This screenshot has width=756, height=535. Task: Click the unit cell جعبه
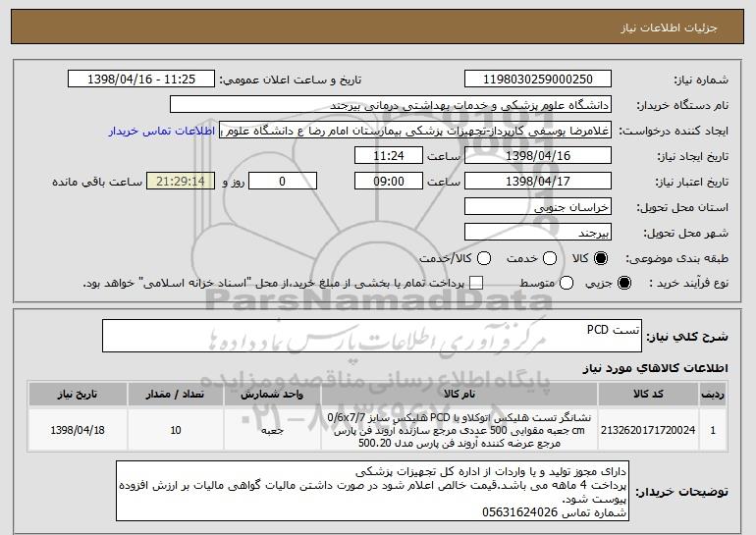(x=272, y=430)
